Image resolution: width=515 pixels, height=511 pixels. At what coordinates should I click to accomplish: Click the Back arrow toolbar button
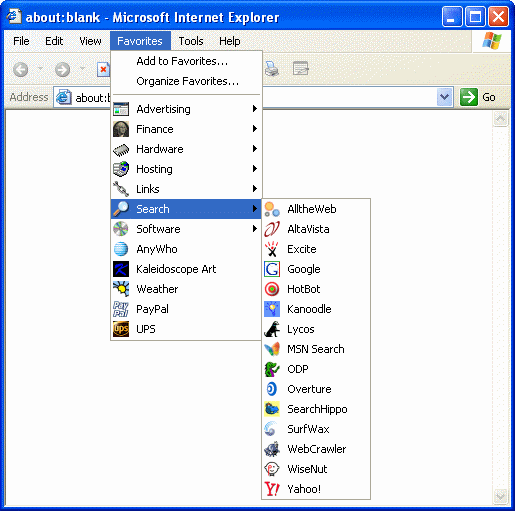coord(21,70)
